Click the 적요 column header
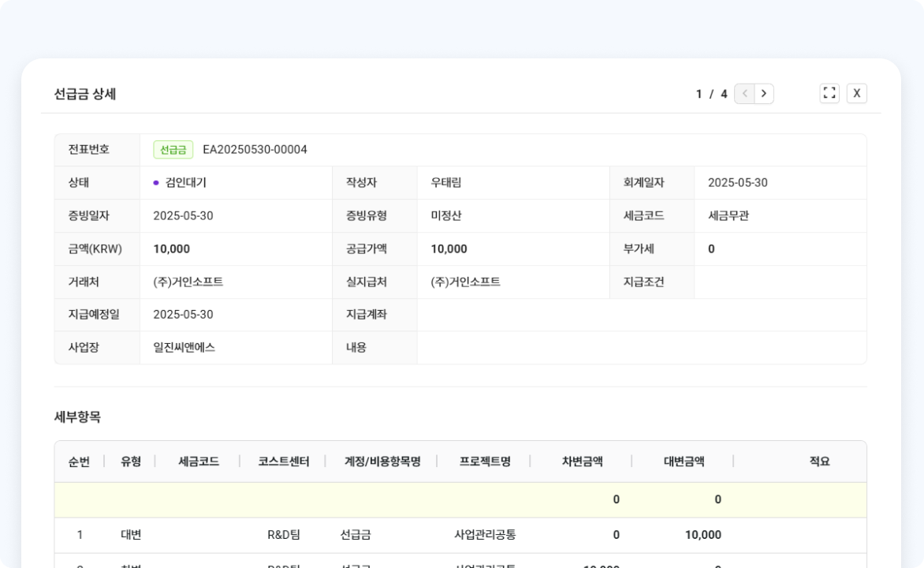 tap(819, 461)
